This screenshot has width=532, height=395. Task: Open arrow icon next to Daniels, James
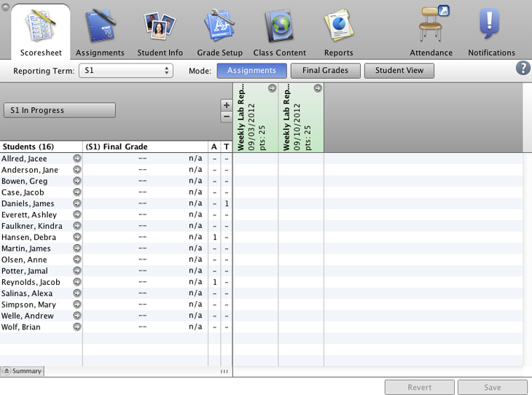pyautogui.click(x=77, y=203)
